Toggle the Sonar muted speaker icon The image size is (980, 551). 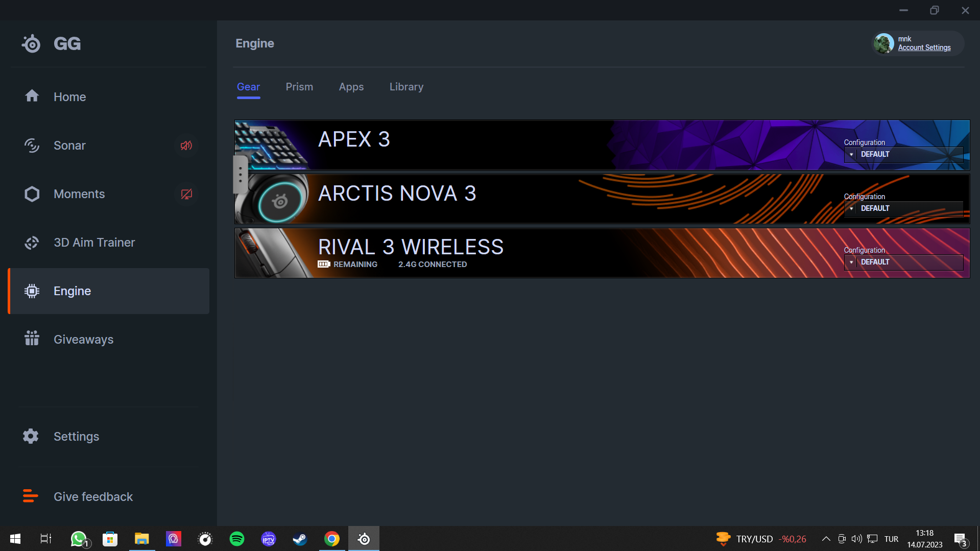click(186, 146)
